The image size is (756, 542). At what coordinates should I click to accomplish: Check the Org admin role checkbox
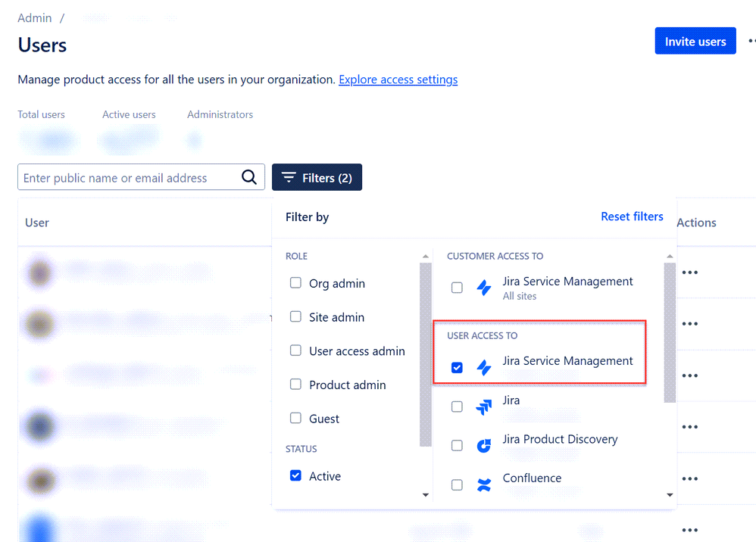coord(295,283)
